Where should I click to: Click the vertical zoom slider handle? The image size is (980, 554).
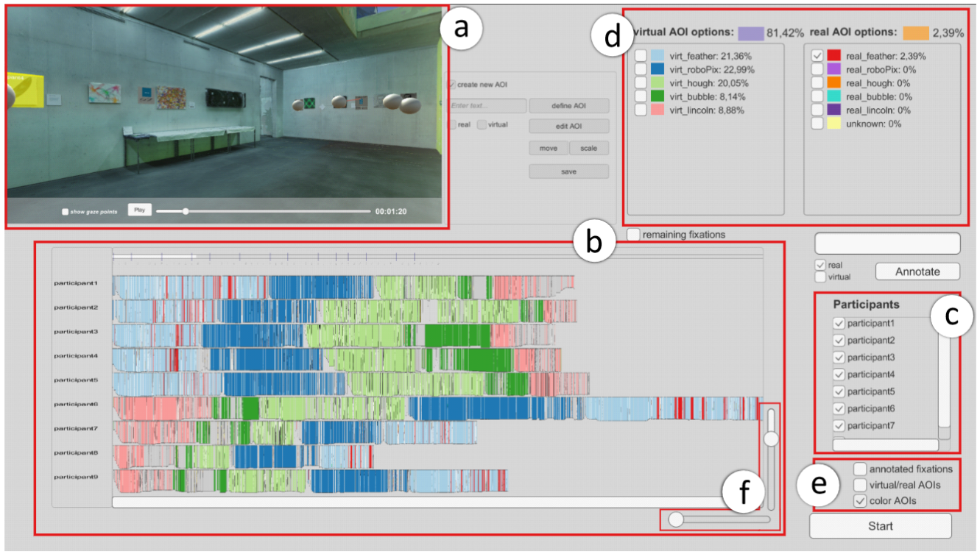[x=771, y=439]
